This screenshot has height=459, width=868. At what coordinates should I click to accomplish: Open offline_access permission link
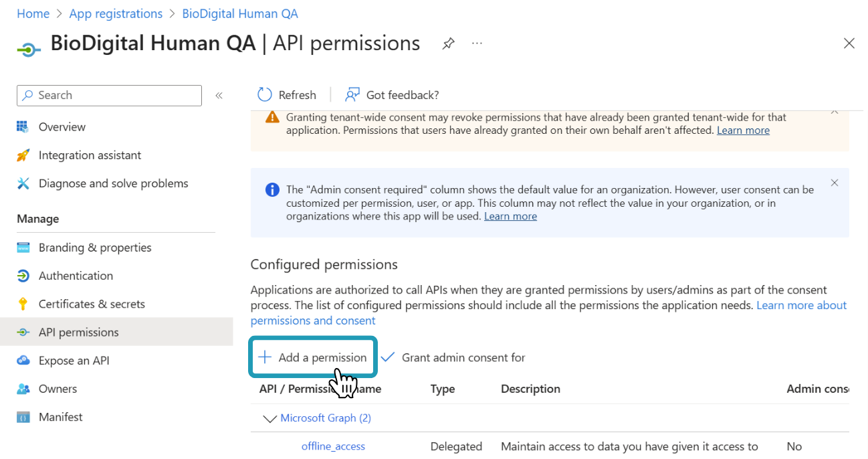(x=333, y=446)
